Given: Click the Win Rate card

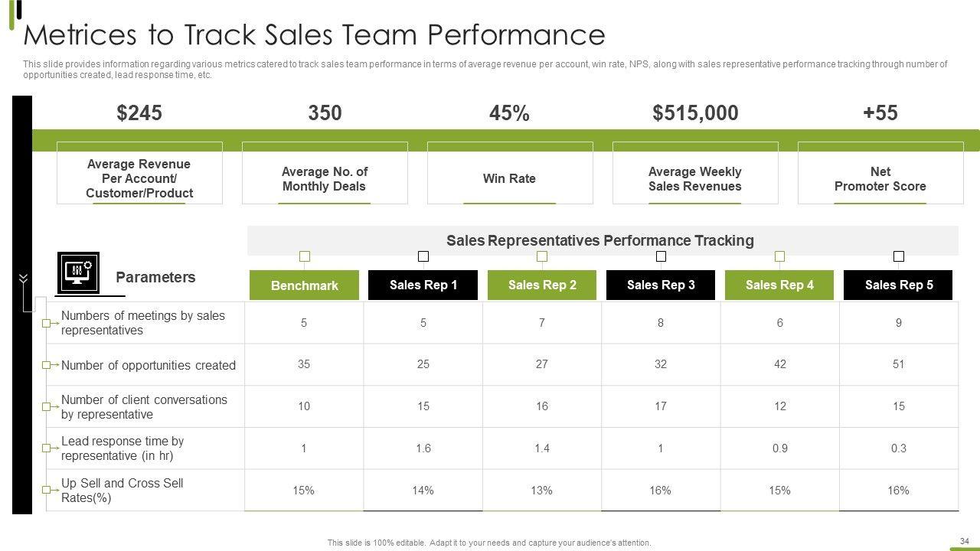Looking at the screenshot, I should click(509, 178).
